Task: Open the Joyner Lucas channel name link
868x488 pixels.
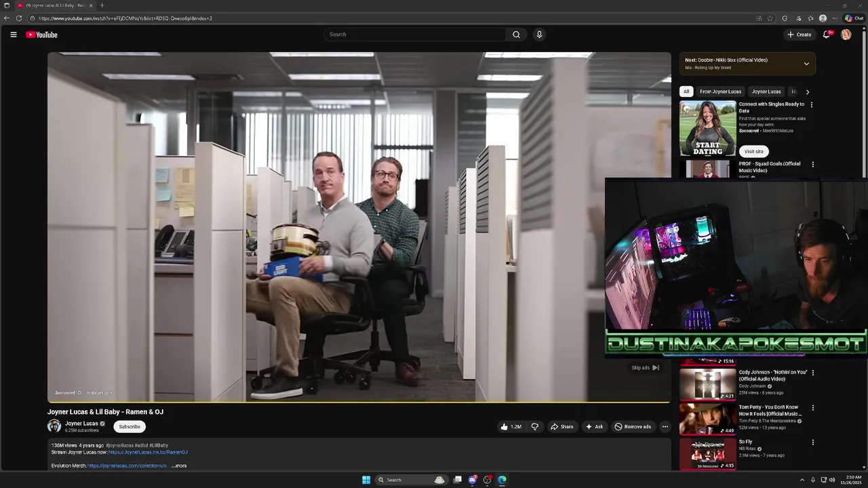Action: coord(81,423)
